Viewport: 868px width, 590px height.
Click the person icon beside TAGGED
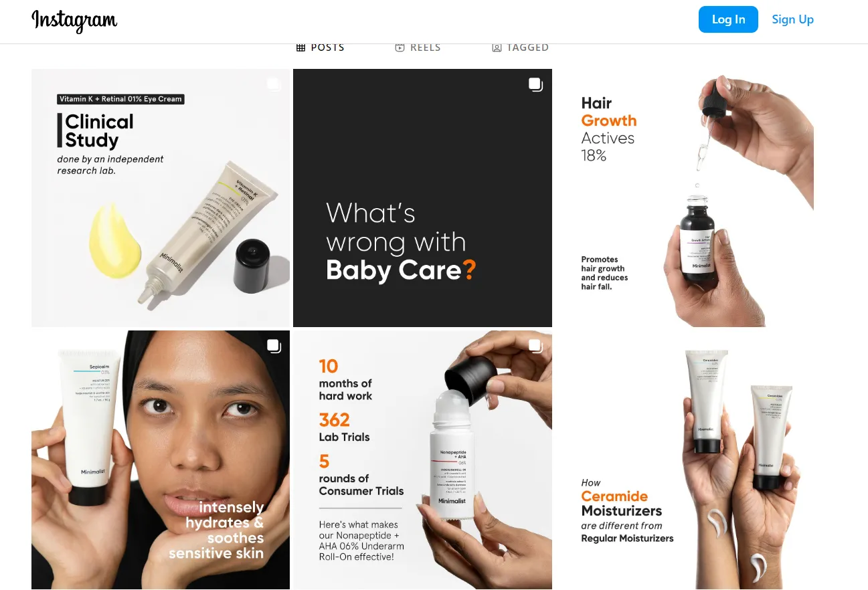(x=497, y=47)
